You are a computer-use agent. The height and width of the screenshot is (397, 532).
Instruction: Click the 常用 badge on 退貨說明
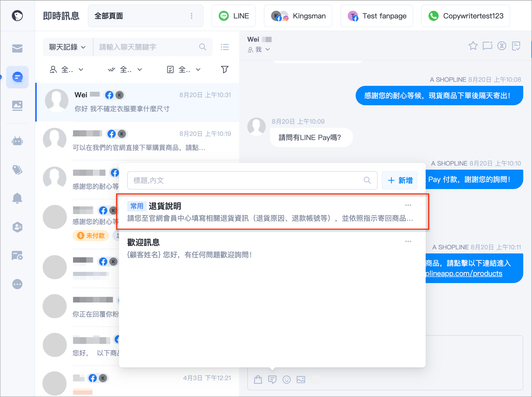click(137, 206)
